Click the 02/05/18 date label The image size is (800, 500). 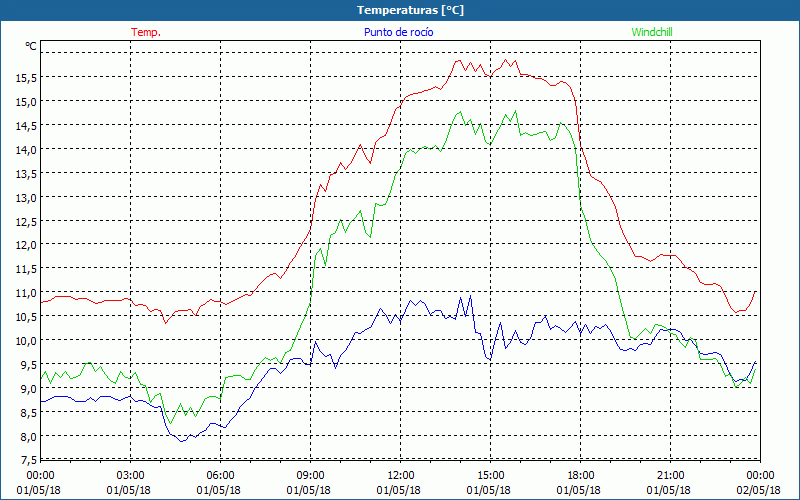tap(758, 490)
